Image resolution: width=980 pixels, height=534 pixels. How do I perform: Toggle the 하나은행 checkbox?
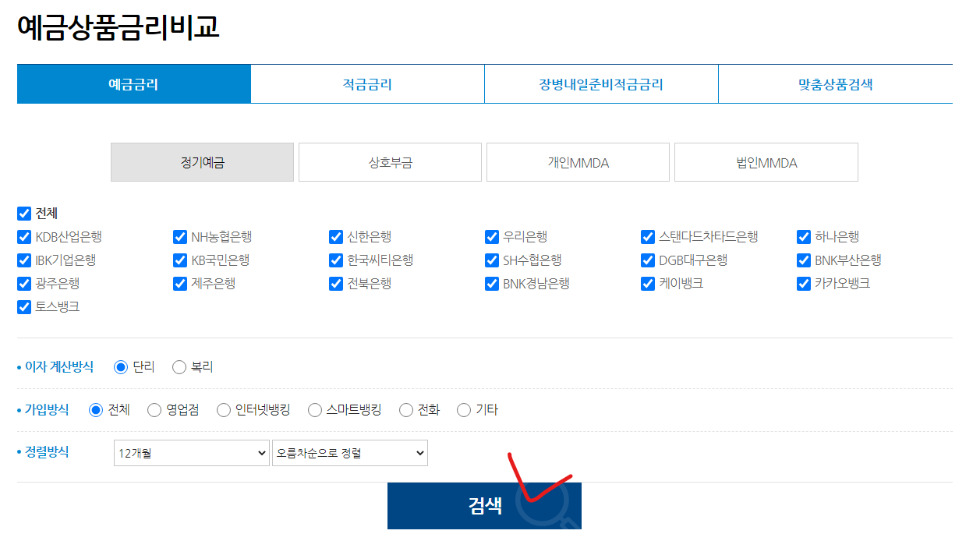804,237
